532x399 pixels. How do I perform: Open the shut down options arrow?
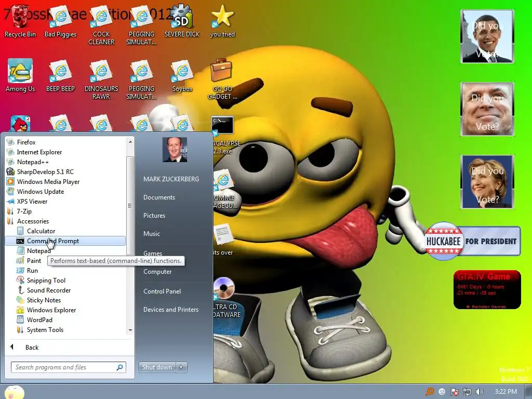[x=181, y=367]
